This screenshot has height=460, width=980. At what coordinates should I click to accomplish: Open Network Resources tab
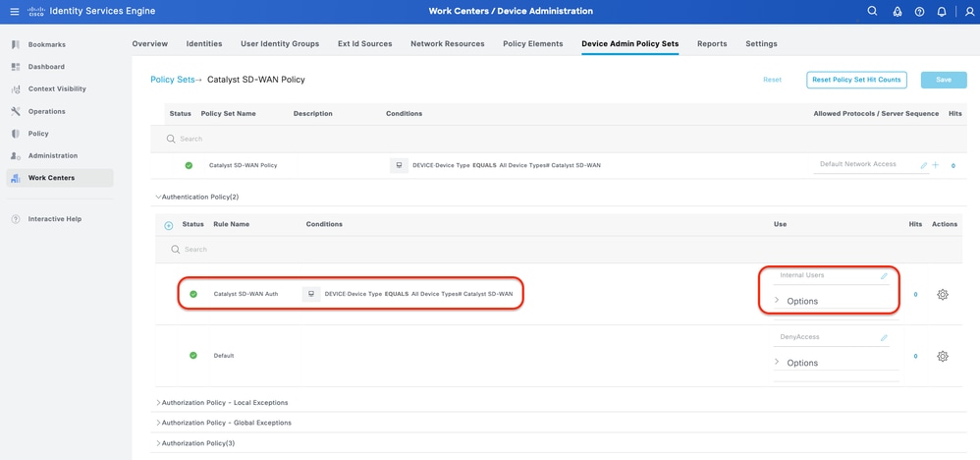coord(448,44)
